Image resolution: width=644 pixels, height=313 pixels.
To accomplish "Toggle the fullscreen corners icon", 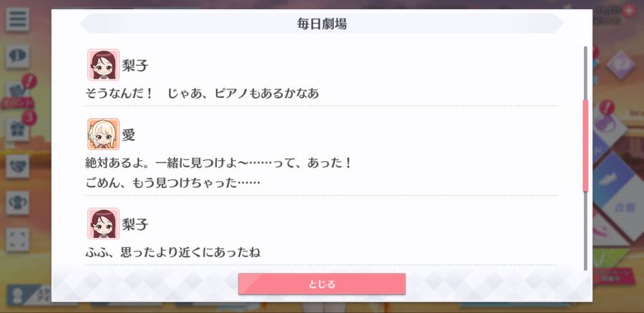I will 18,239.
